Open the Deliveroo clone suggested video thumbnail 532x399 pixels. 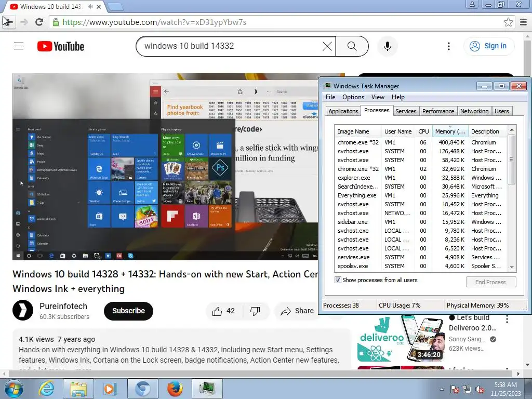tap(401, 338)
